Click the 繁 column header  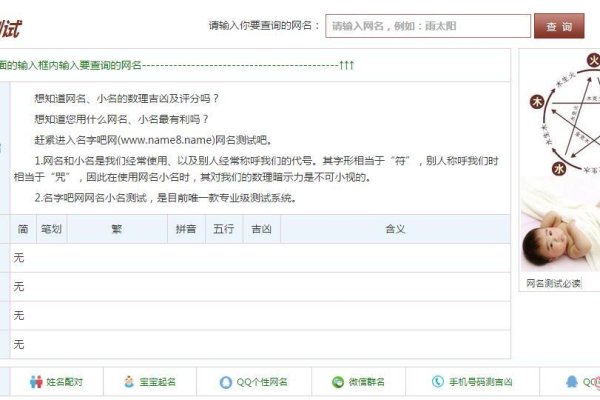(x=117, y=229)
